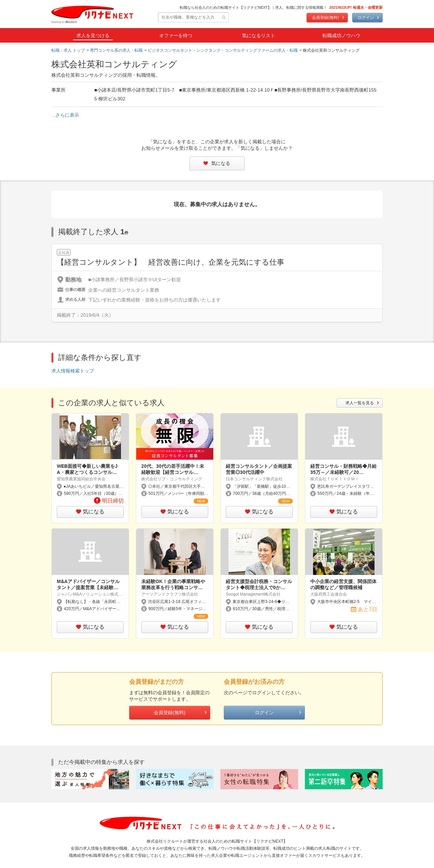
Task: Click lower red 会員登録(無料) button
Action: point(170,713)
